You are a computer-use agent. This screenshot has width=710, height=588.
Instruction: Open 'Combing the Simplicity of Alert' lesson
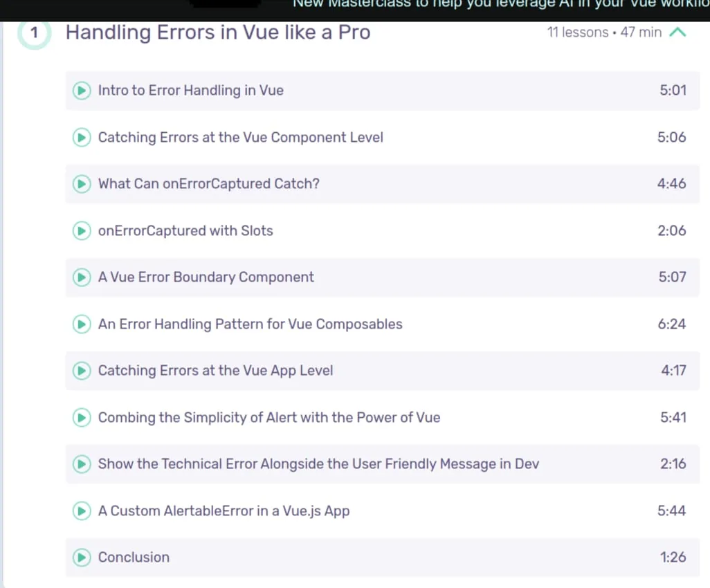click(383, 417)
